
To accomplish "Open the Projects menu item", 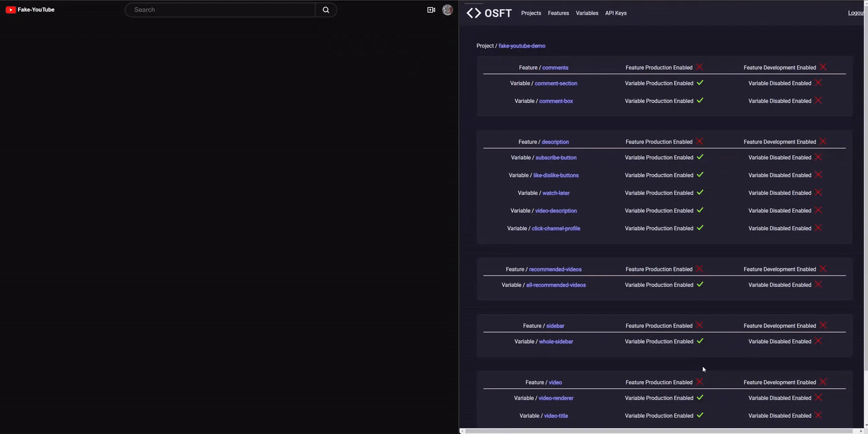I will pos(531,13).
